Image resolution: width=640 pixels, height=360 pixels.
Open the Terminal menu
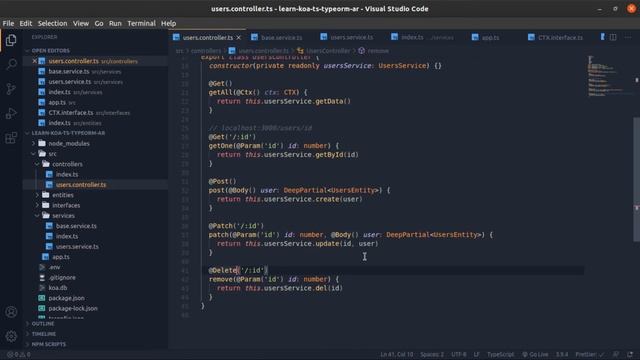(141, 23)
